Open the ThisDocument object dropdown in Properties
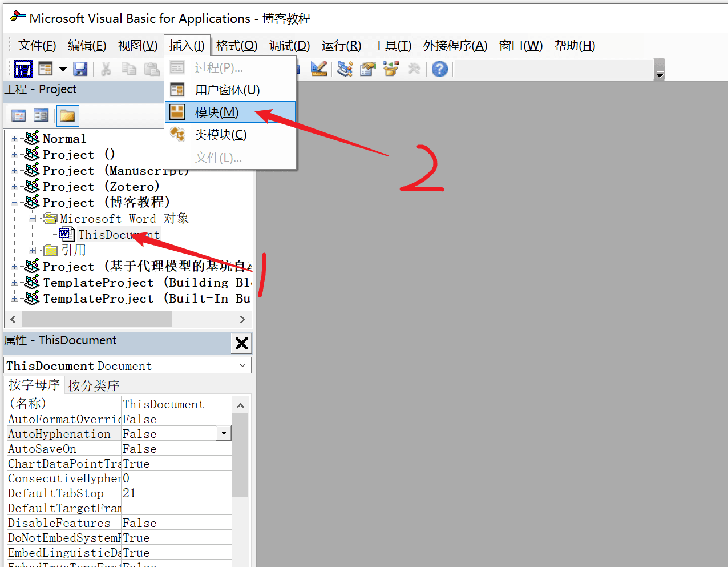The height and width of the screenshot is (567, 728). click(242, 365)
